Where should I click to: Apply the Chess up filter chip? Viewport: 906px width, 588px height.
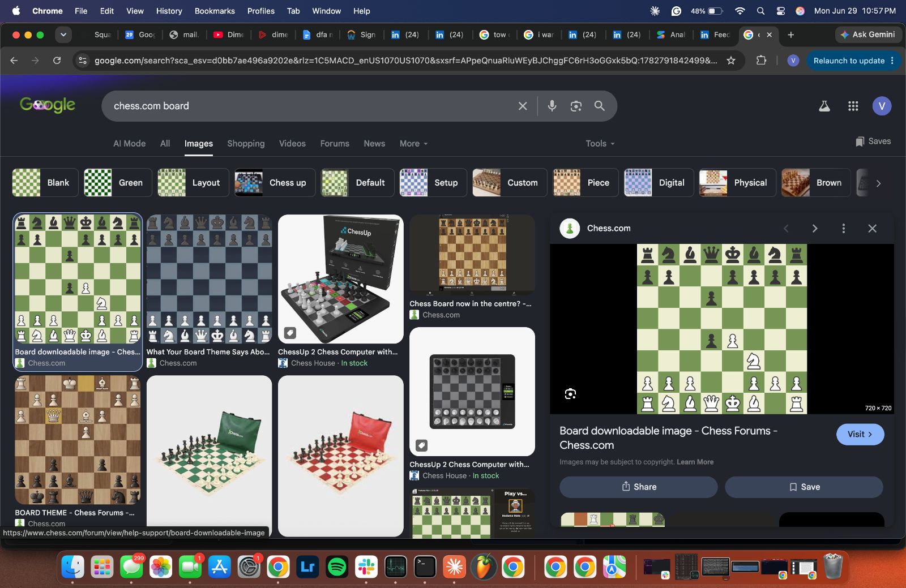point(275,183)
